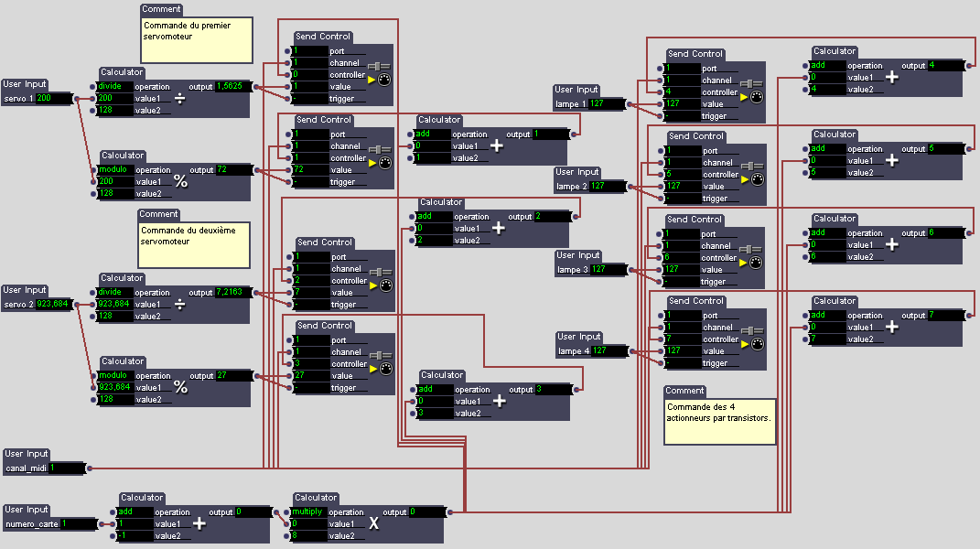The width and height of the screenshot is (980, 549).
Task: Click the plus symbol in the Calculator beside numero_carte
Action: (199, 524)
